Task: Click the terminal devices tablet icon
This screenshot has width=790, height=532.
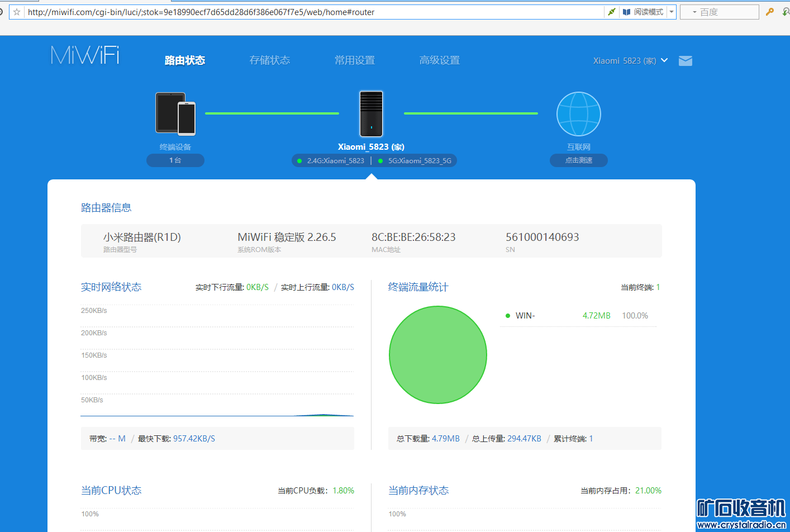Action: pos(175,114)
